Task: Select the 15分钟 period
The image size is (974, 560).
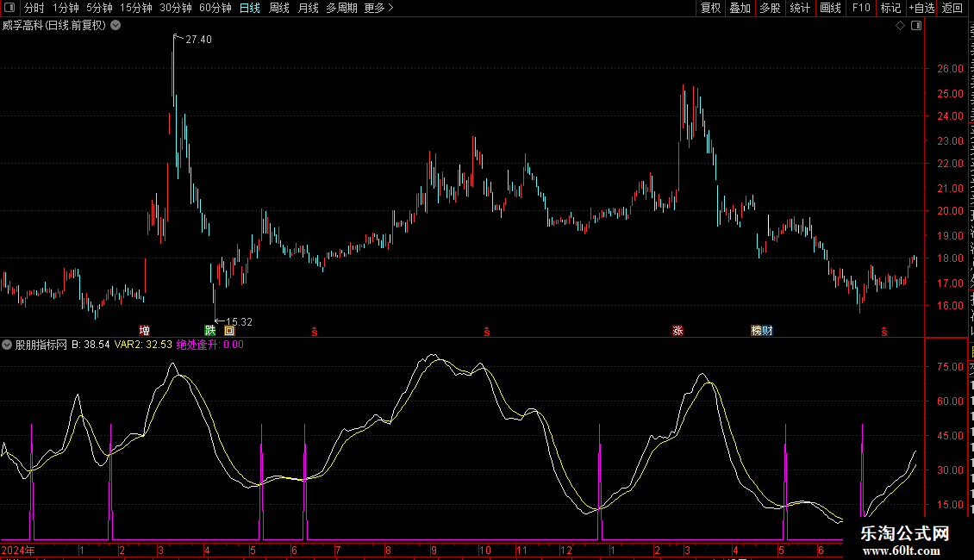Action: [136, 8]
